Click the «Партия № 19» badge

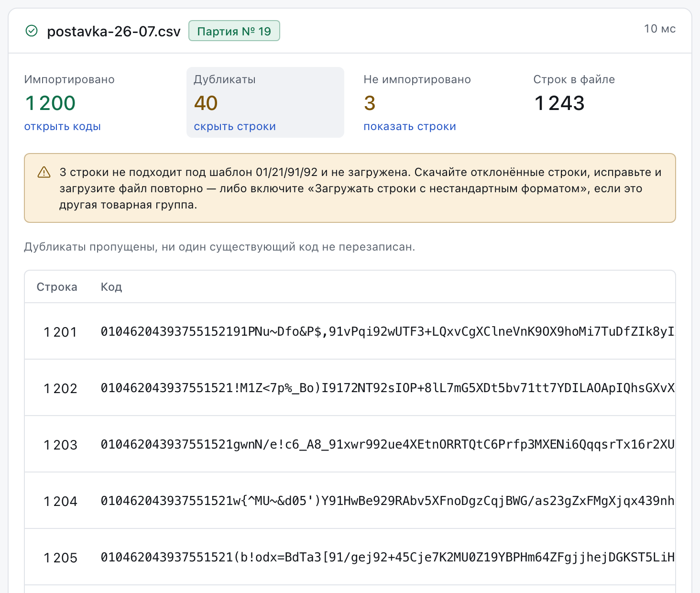(x=234, y=31)
